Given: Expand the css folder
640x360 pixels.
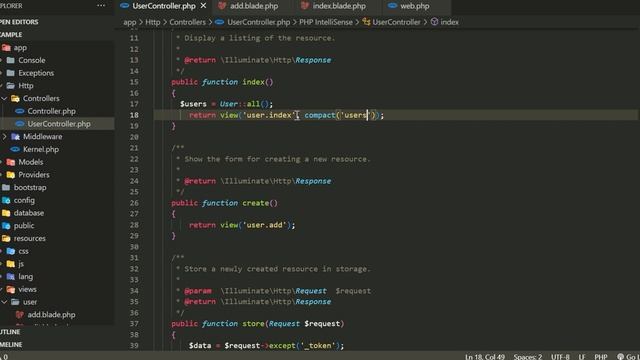Looking at the screenshot, I should [23, 251].
